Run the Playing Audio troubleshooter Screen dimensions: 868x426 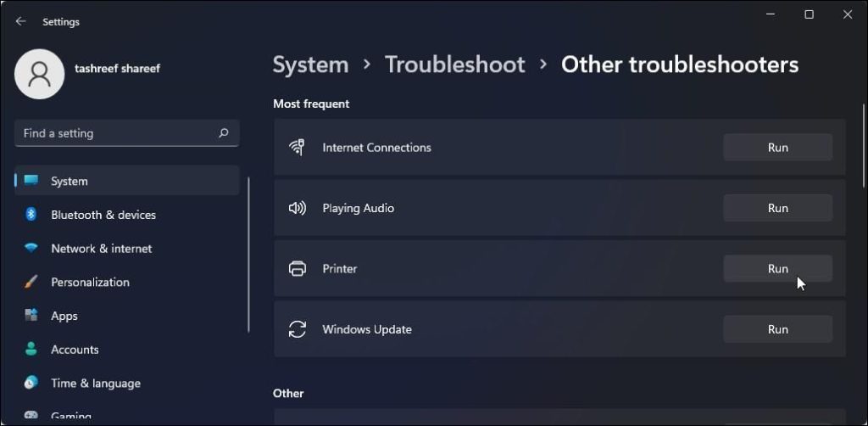[x=778, y=208]
